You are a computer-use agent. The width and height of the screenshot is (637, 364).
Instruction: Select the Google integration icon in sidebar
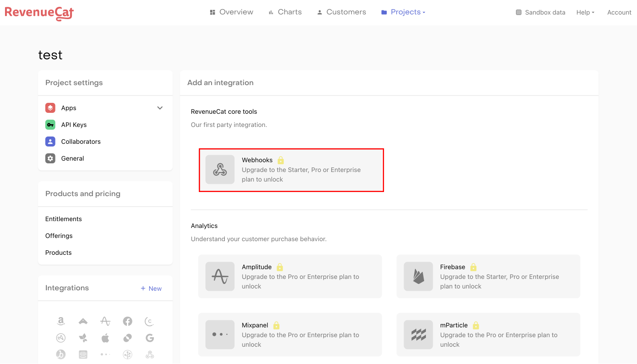point(150,338)
